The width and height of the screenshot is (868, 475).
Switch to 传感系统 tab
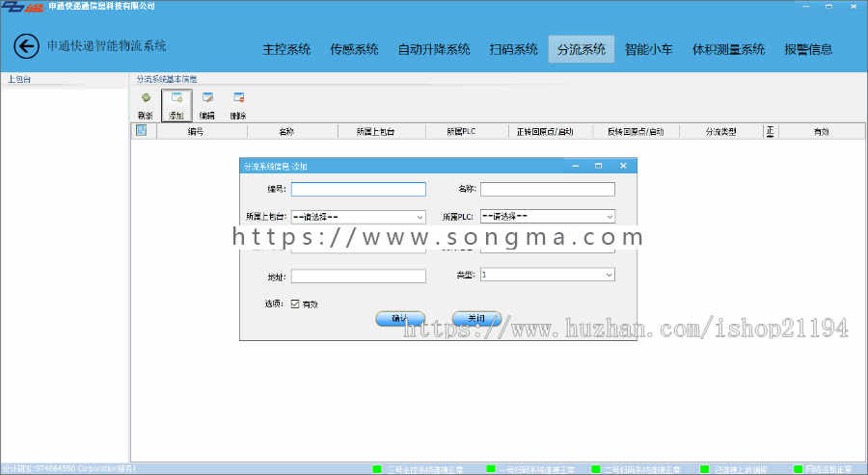pyautogui.click(x=354, y=49)
